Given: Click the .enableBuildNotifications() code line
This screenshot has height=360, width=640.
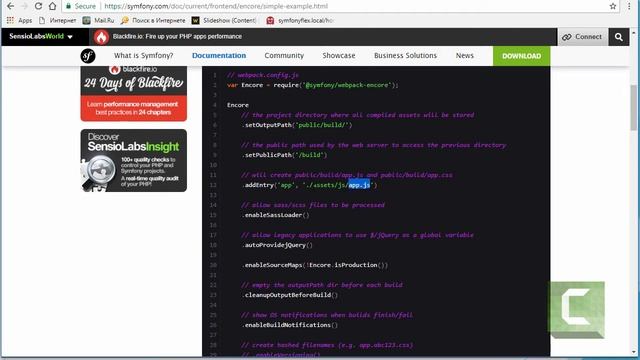Looking at the screenshot, I should [290, 325].
